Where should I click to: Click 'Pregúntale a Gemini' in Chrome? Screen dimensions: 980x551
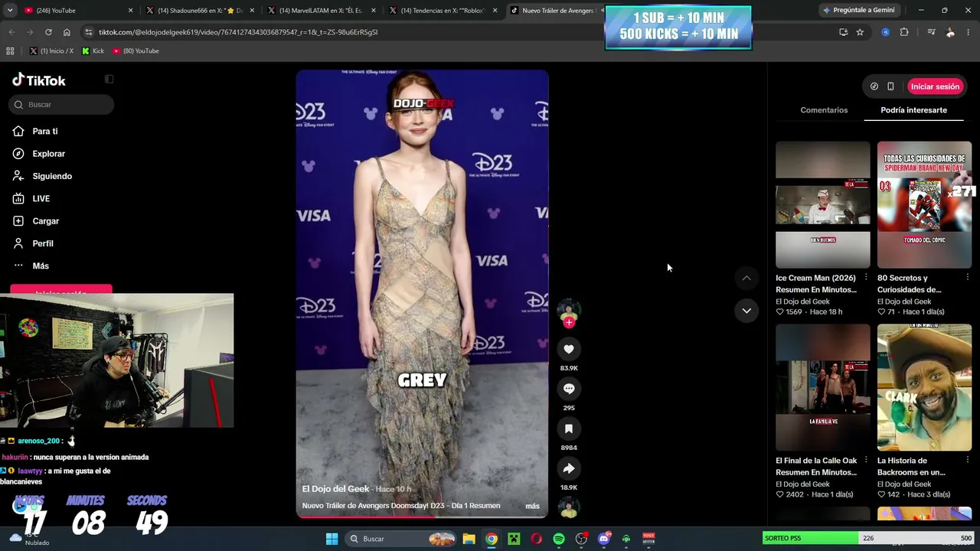tap(858, 10)
